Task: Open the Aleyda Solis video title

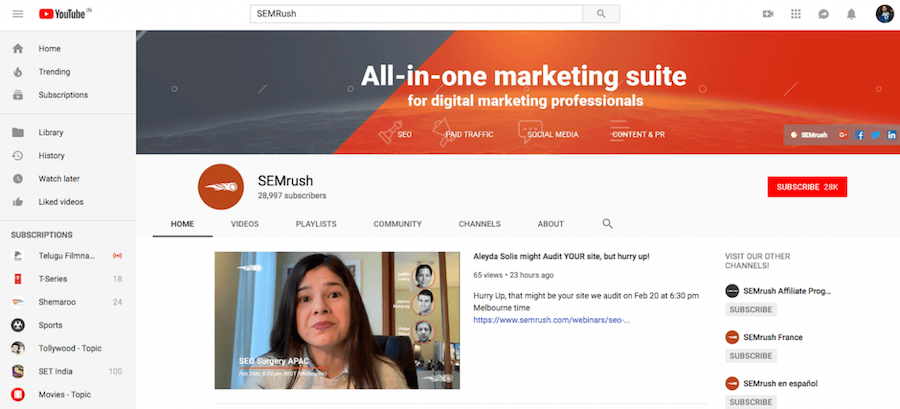Action: tap(561, 256)
